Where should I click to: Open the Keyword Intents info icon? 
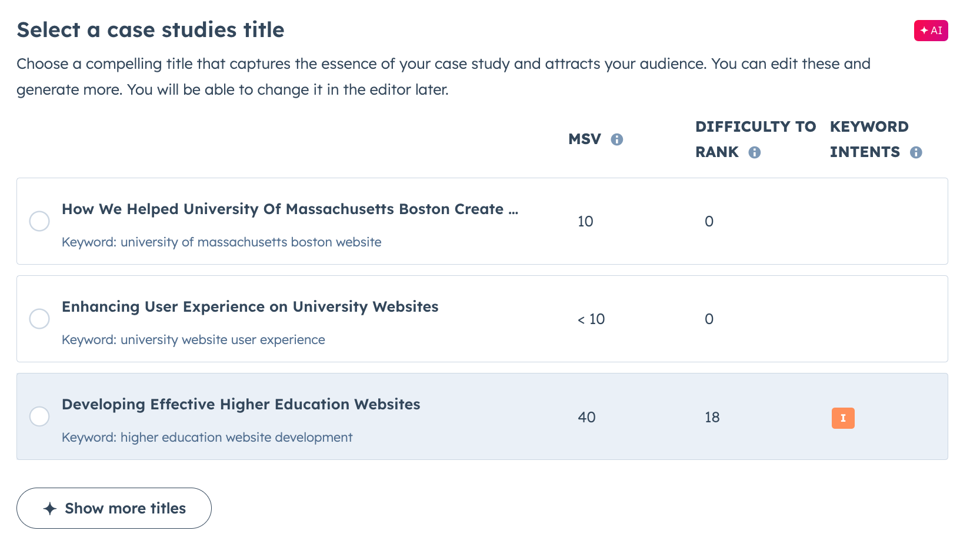[x=916, y=152]
